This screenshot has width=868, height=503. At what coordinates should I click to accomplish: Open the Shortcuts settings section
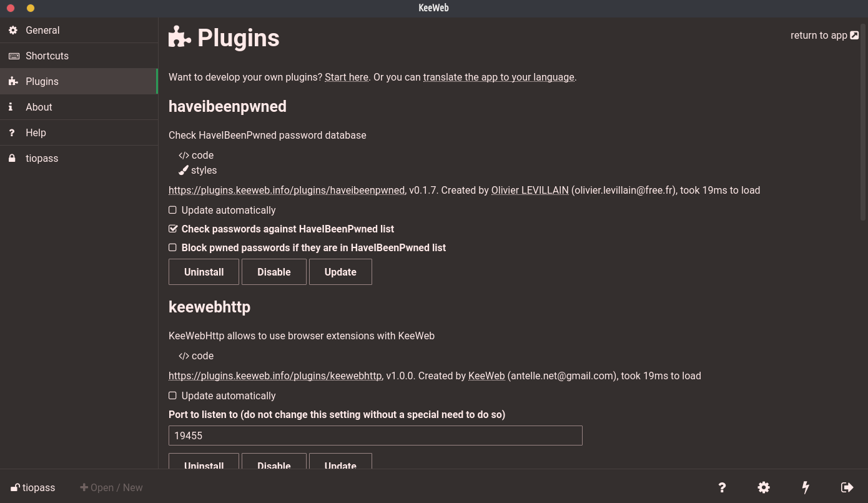79,56
